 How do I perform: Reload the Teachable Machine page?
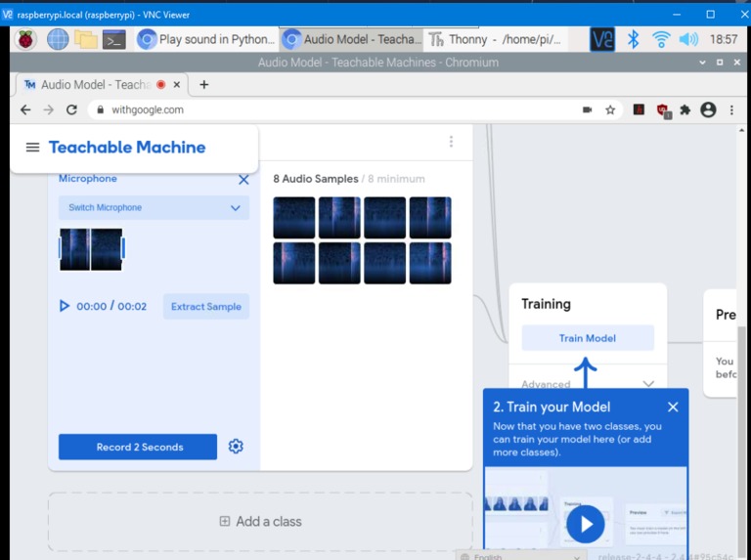tap(71, 110)
